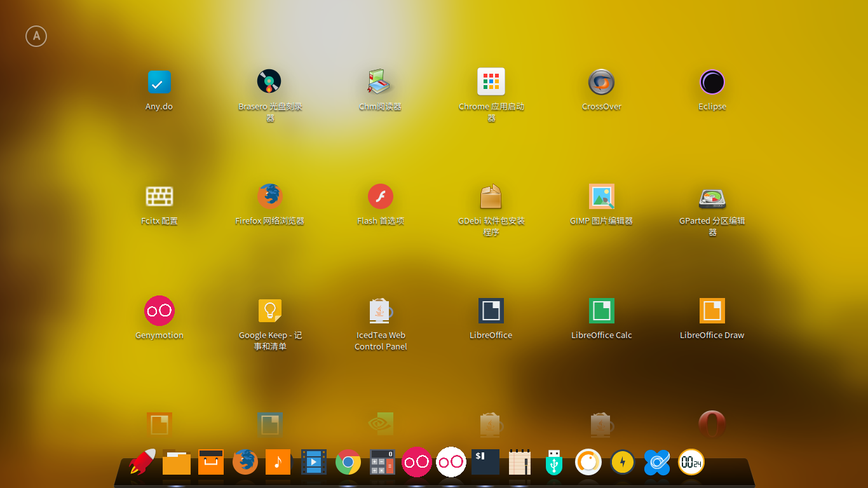Launch GParted partition editor
868x488 pixels.
[x=712, y=197]
